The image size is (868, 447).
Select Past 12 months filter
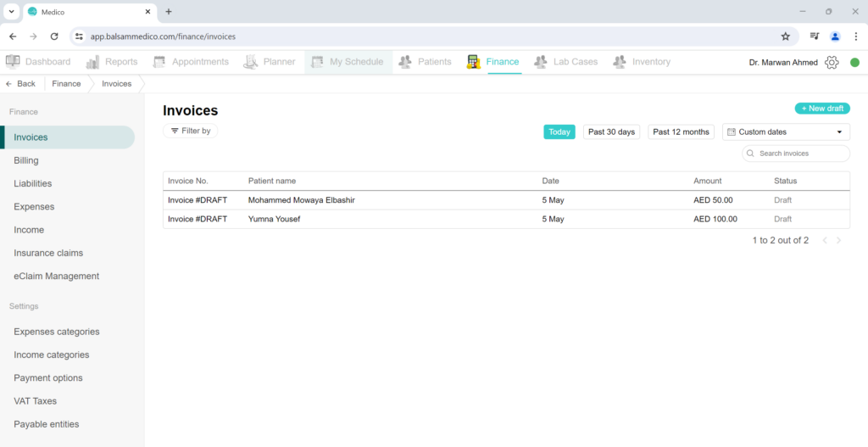pyautogui.click(x=681, y=132)
